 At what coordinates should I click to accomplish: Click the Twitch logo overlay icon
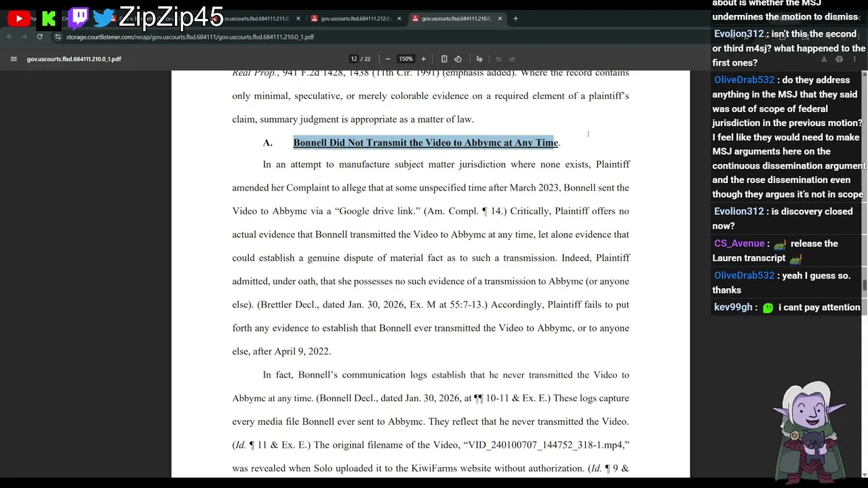coord(78,18)
